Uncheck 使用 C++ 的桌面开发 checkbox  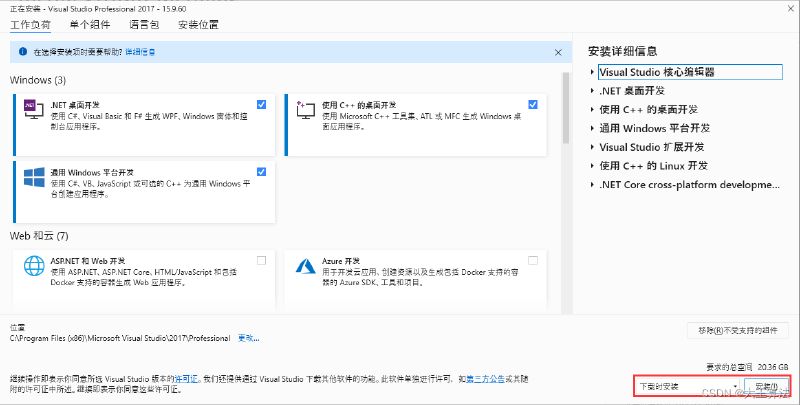(x=533, y=105)
